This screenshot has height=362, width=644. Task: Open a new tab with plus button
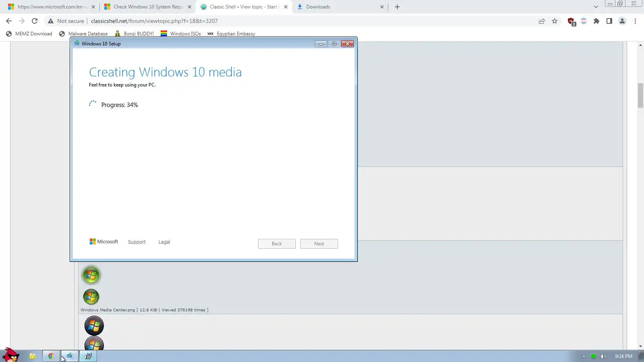pyautogui.click(x=397, y=7)
